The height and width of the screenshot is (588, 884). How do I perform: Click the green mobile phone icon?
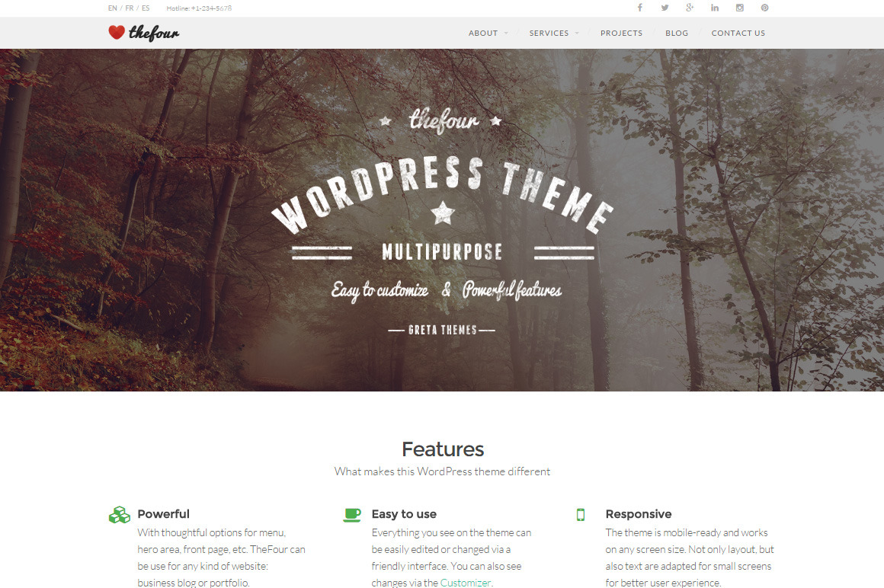coord(581,515)
